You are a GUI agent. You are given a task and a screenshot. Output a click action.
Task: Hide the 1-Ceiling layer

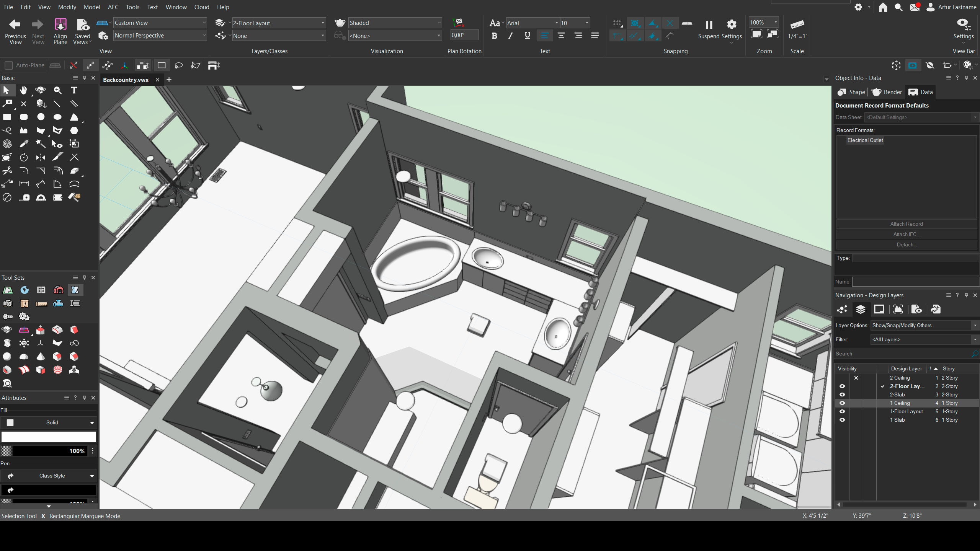pyautogui.click(x=842, y=403)
